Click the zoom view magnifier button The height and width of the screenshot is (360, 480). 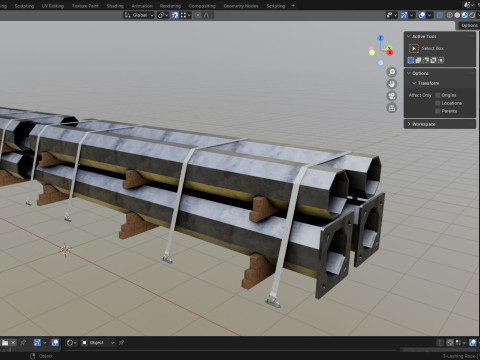392,72
